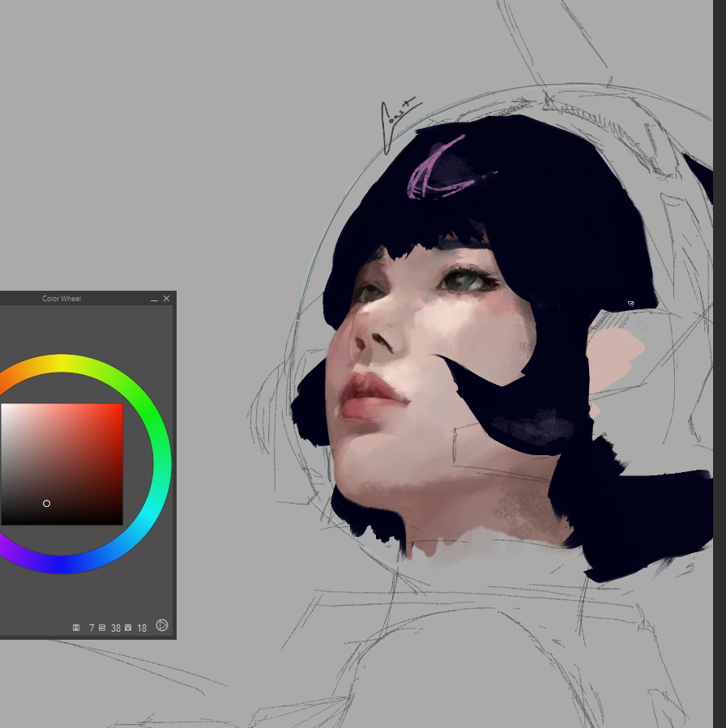Select the saturation value 38 field

coord(116,628)
